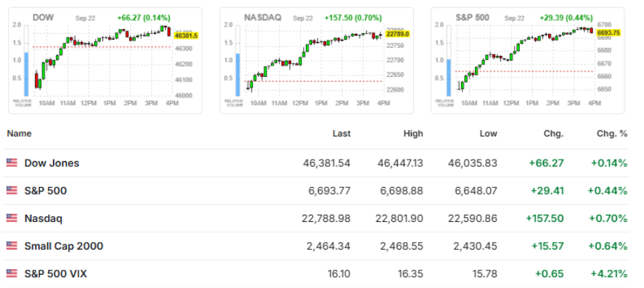Viewport: 644px width, 288px height.
Task: Click highlighted price 6693.75 on S&P chart
Action: pos(608,33)
